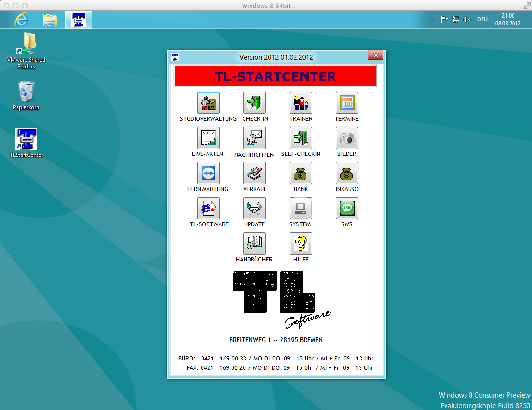Open the Bilder camera icon
Screen dimensions: 532x410
[x=347, y=138]
